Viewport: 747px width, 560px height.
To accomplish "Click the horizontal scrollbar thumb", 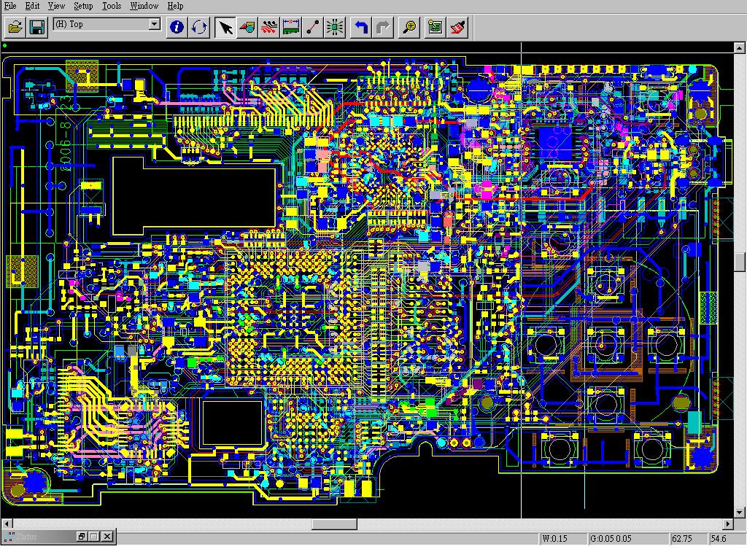I will (334, 524).
